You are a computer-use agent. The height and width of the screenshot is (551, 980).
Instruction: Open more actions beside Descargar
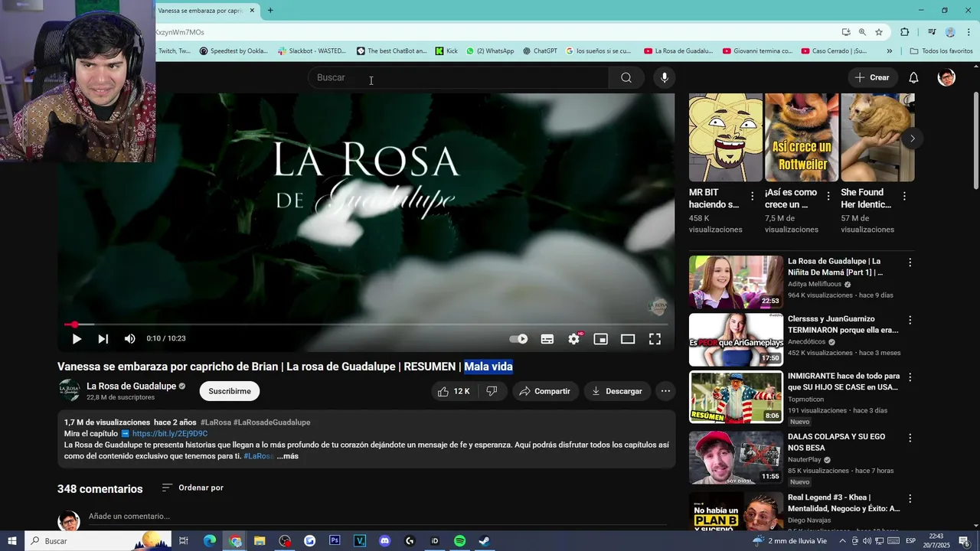665,391
